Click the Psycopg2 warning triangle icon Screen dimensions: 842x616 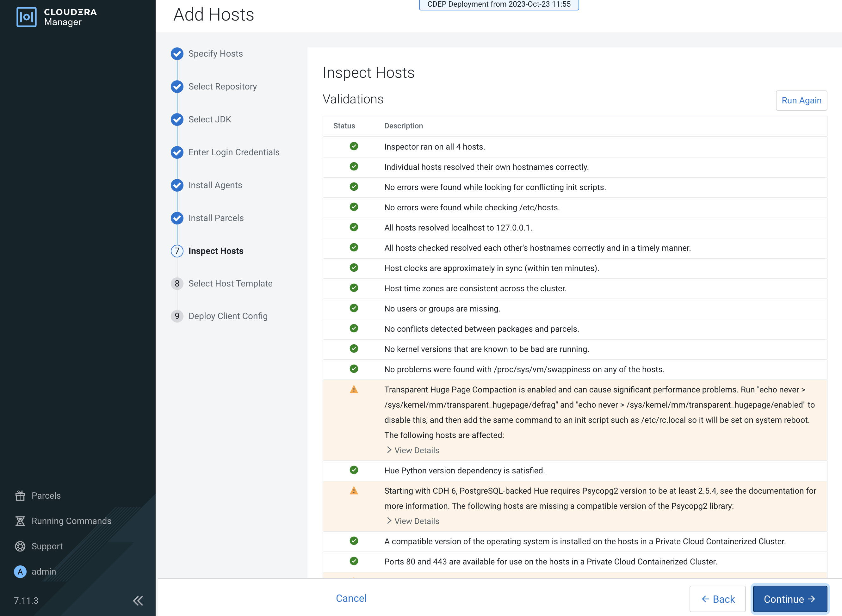coord(354,491)
